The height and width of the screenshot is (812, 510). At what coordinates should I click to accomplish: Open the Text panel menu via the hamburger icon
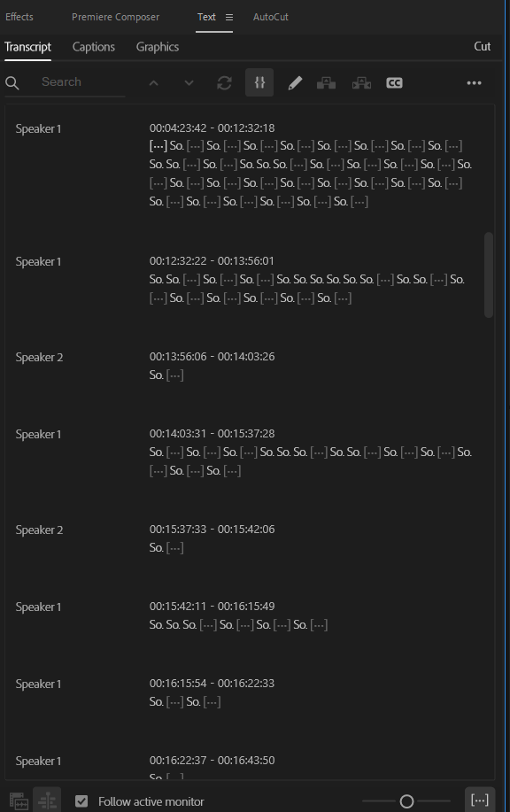point(228,16)
